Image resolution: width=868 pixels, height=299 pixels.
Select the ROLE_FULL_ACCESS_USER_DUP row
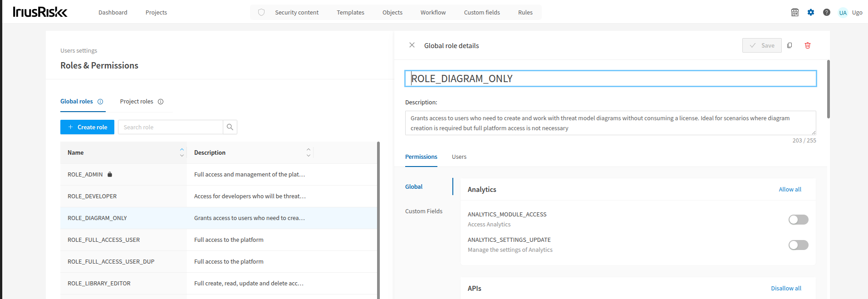[219, 261]
